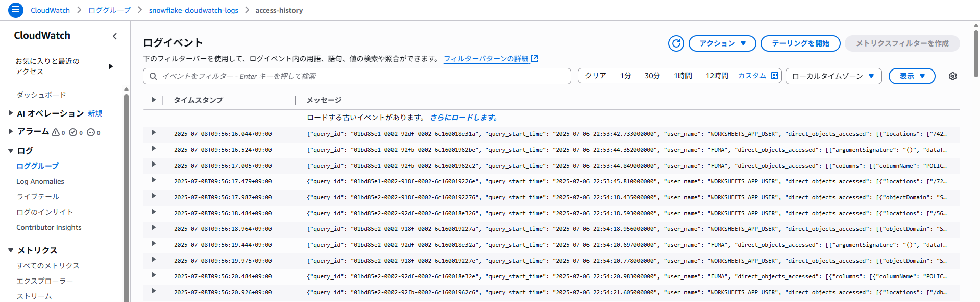Open すべてのメトリクス in the sidebar
980x302 pixels.
tap(48, 266)
